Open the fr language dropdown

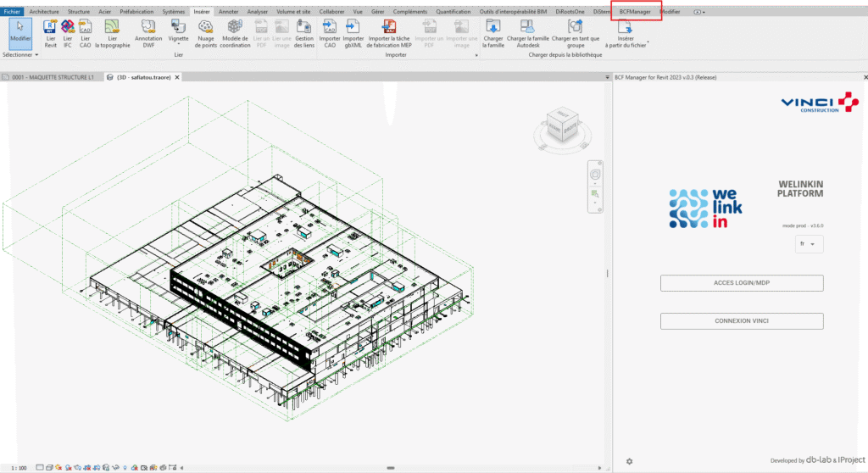[811, 244]
